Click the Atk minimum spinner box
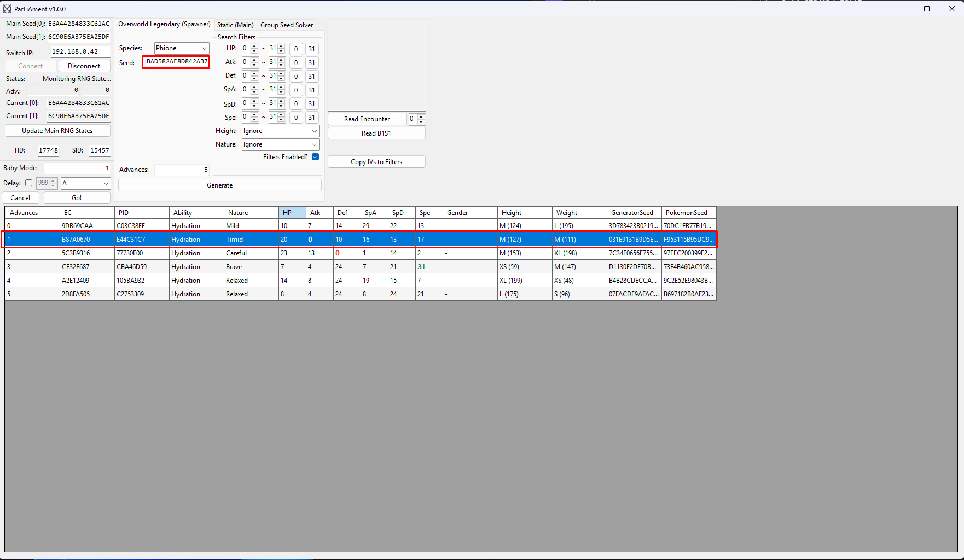Screen dimensions: 964x560 (250, 62)
